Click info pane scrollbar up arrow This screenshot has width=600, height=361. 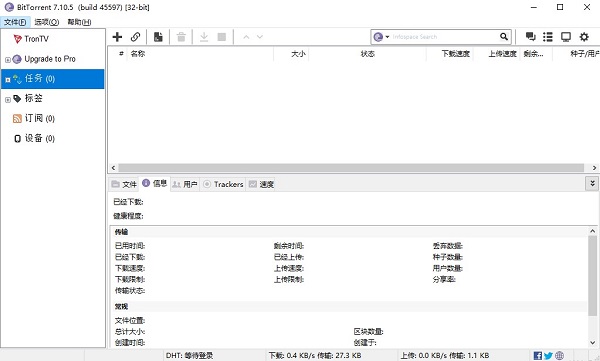point(592,231)
